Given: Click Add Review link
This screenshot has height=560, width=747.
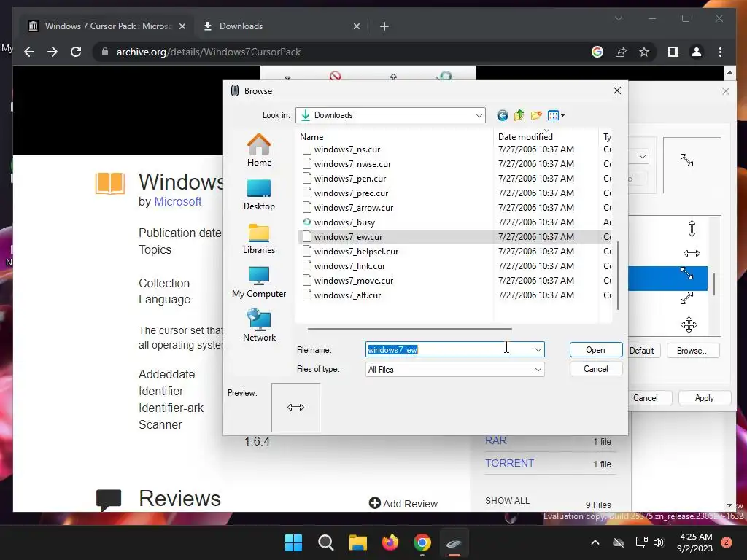Looking at the screenshot, I should (x=403, y=503).
